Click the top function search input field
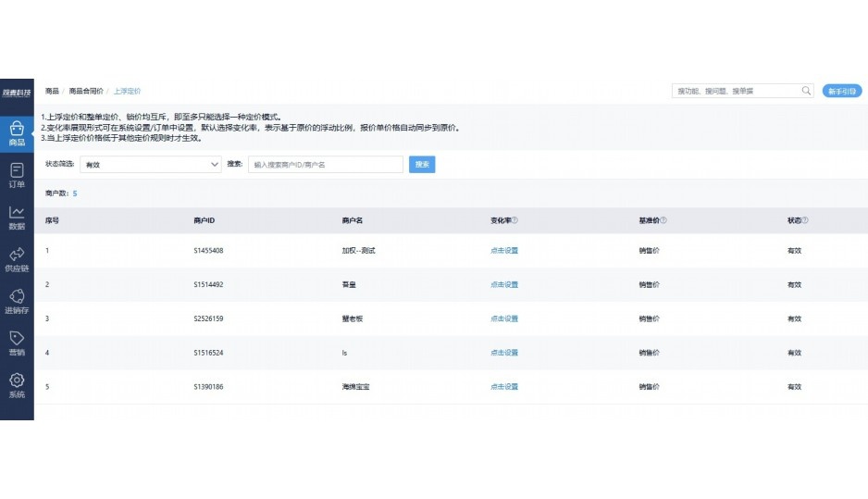This screenshot has height=499, width=868. (736, 91)
